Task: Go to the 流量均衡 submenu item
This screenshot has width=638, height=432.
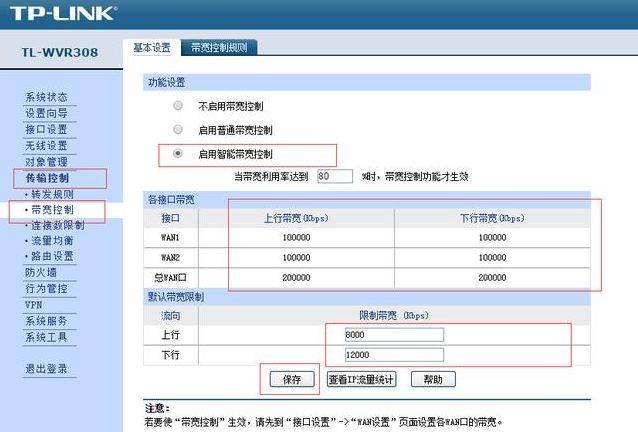Action: [52, 241]
